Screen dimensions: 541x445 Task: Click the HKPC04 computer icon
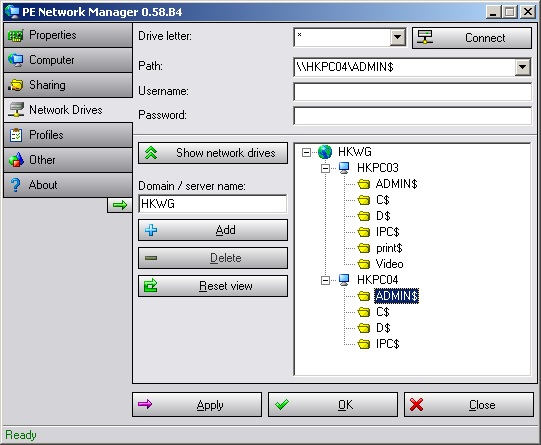(x=344, y=280)
